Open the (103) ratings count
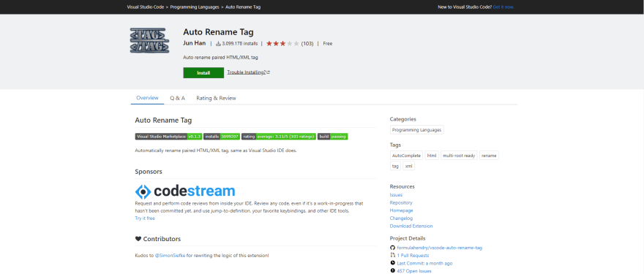The image size is (644, 274). click(307, 44)
